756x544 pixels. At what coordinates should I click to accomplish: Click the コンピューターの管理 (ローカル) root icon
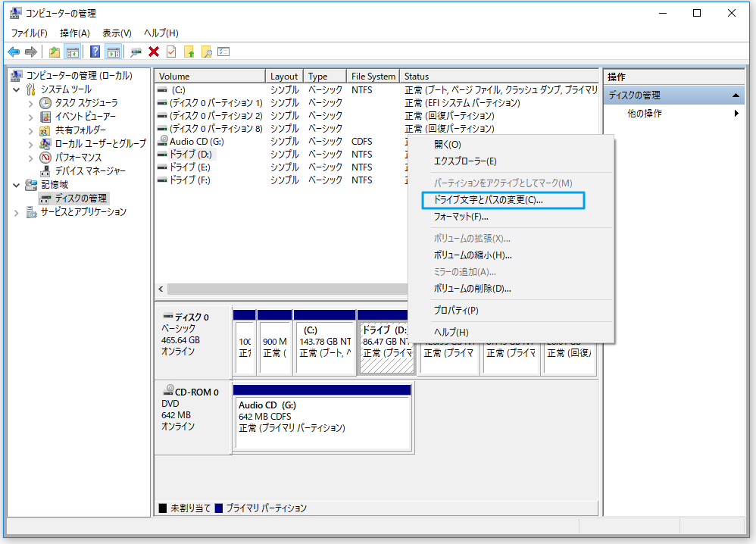[x=17, y=76]
